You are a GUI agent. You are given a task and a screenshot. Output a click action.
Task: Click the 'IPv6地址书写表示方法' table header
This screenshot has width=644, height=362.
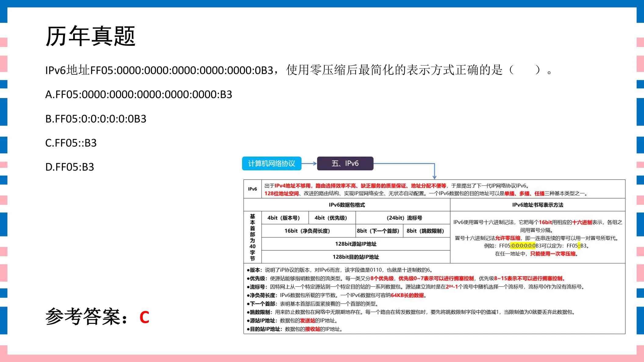pos(538,205)
